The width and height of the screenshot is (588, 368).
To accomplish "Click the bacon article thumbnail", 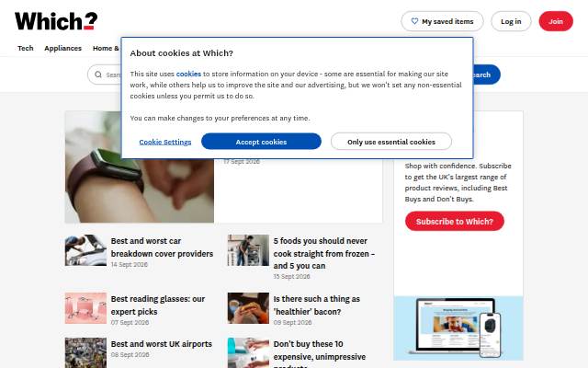I will point(248,308).
